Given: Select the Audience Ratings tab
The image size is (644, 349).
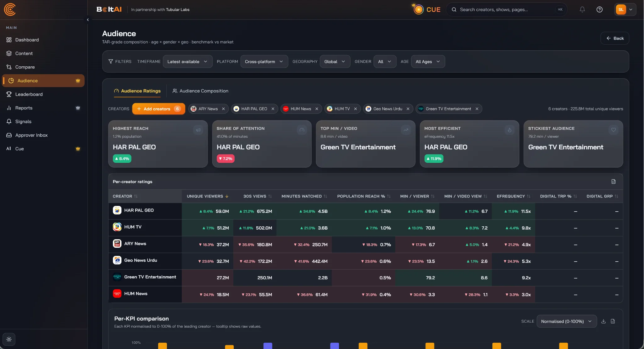Looking at the screenshot, I should click(137, 91).
